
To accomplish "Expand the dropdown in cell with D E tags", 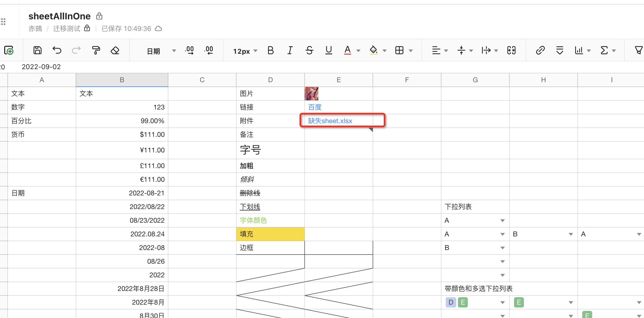I will click(503, 302).
